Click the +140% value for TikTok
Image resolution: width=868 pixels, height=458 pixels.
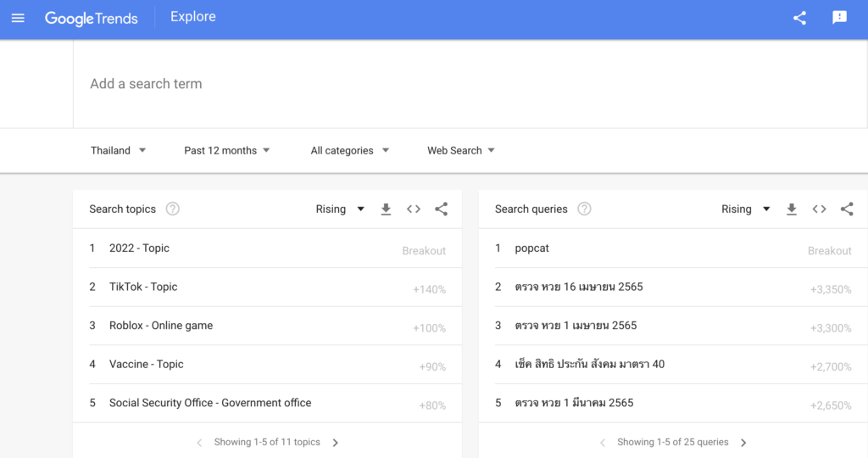[x=429, y=289]
